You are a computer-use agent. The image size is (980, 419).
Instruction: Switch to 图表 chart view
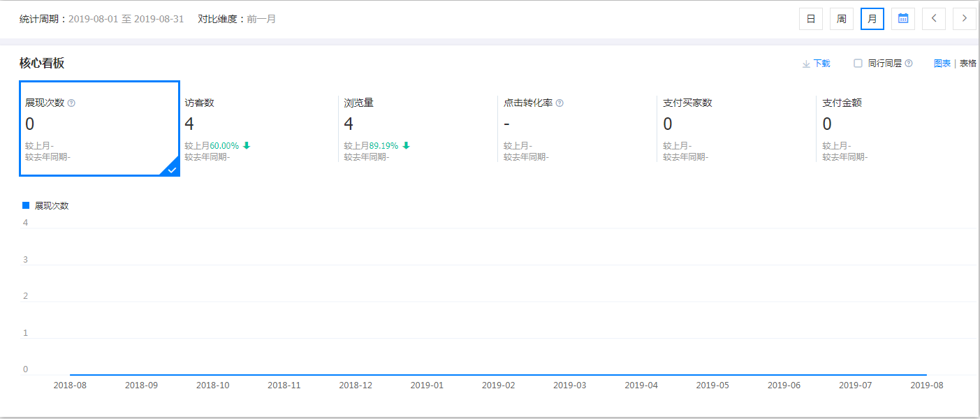coord(942,64)
